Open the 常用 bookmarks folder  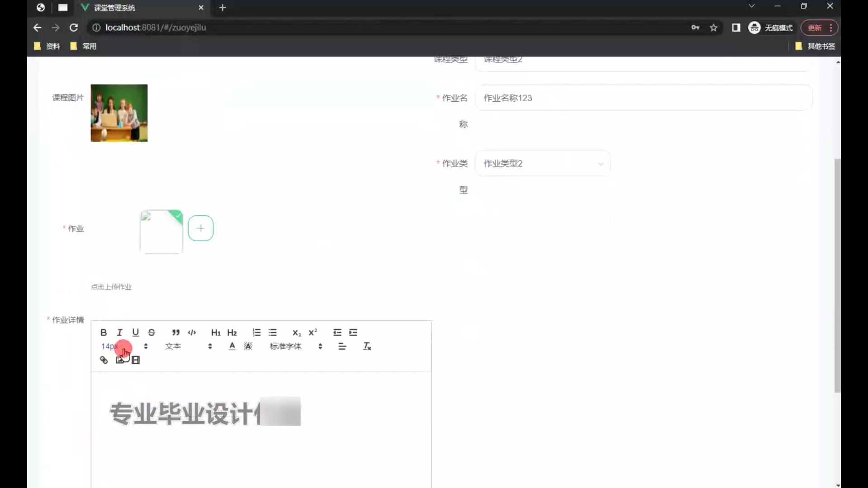tap(84, 46)
